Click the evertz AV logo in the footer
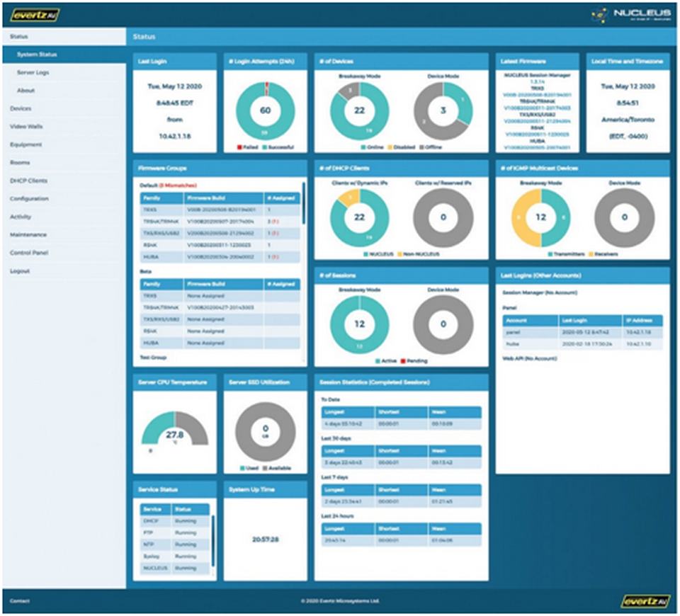 click(x=645, y=601)
